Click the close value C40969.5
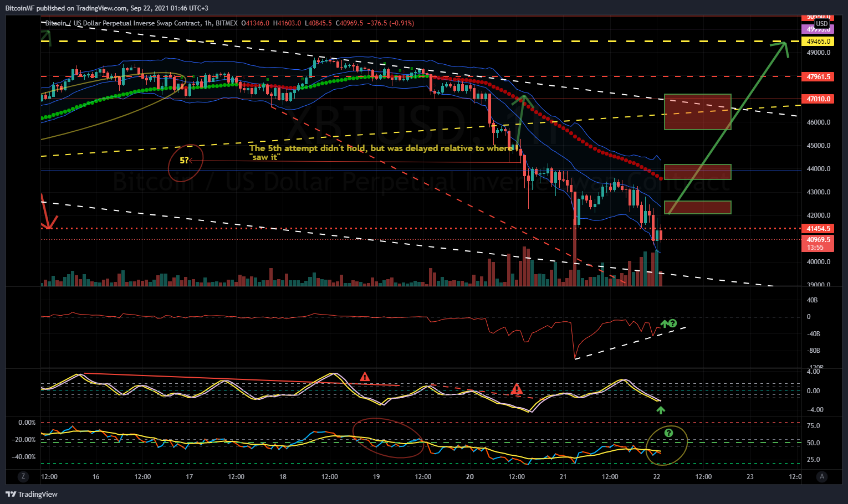This screenshot has width=848, height=504. [x=349, y=23]
